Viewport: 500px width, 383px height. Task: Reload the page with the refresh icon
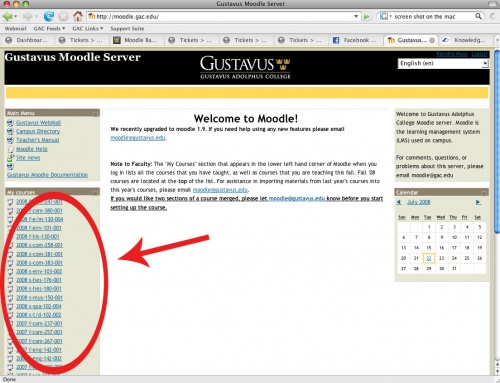[49, 16]
